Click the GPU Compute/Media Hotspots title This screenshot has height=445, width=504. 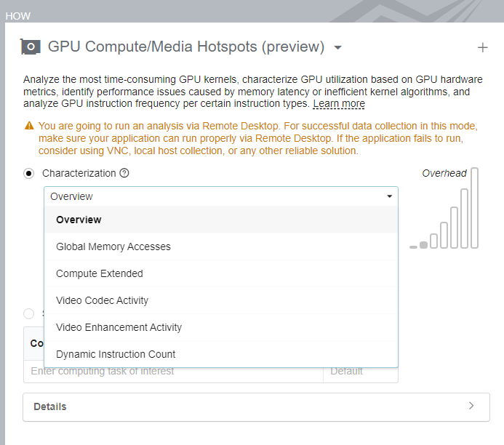pyautogui.click(x=186, y=47)
